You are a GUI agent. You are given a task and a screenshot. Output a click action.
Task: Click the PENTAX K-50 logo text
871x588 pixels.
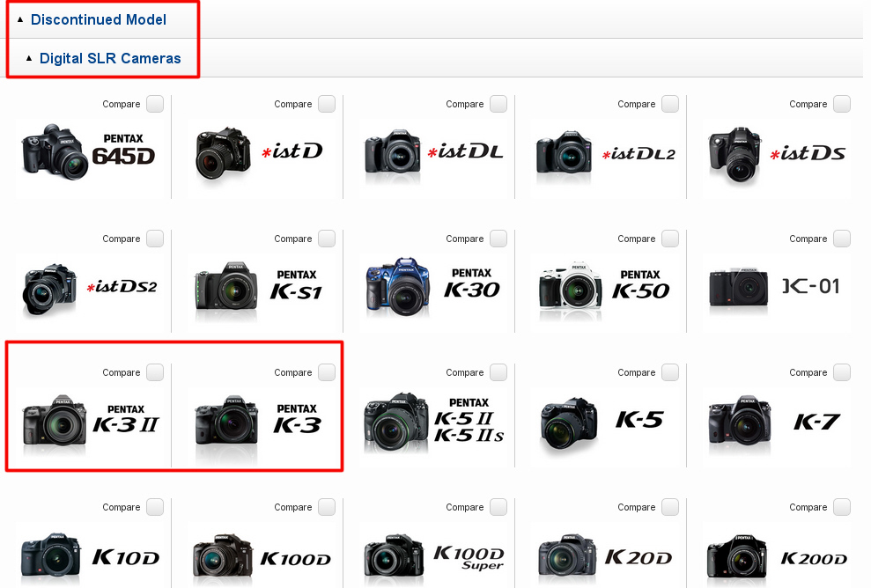(x=640, y=284)
